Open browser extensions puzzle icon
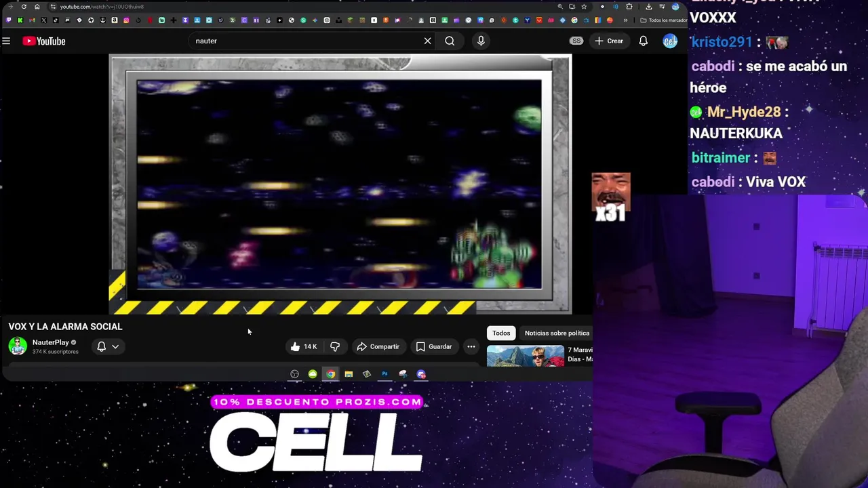Image resolution: width=868 pixels, height=488 pixels. coord(629,7)
